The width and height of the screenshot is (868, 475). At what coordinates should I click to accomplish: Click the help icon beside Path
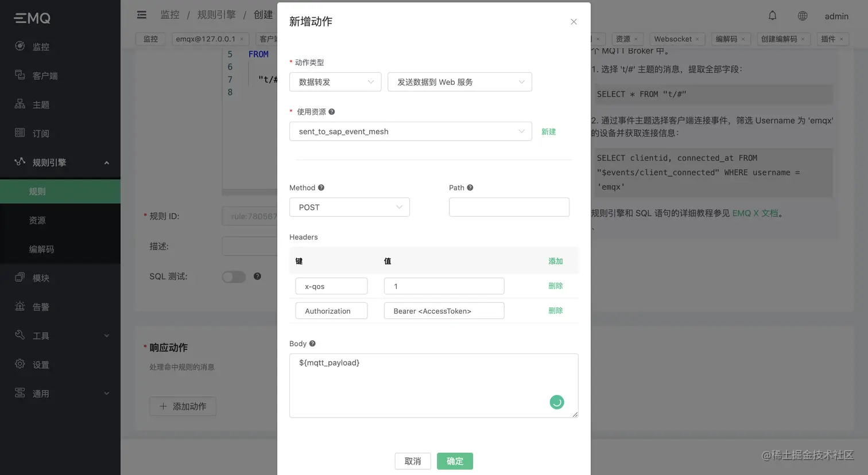coord(470,188)
